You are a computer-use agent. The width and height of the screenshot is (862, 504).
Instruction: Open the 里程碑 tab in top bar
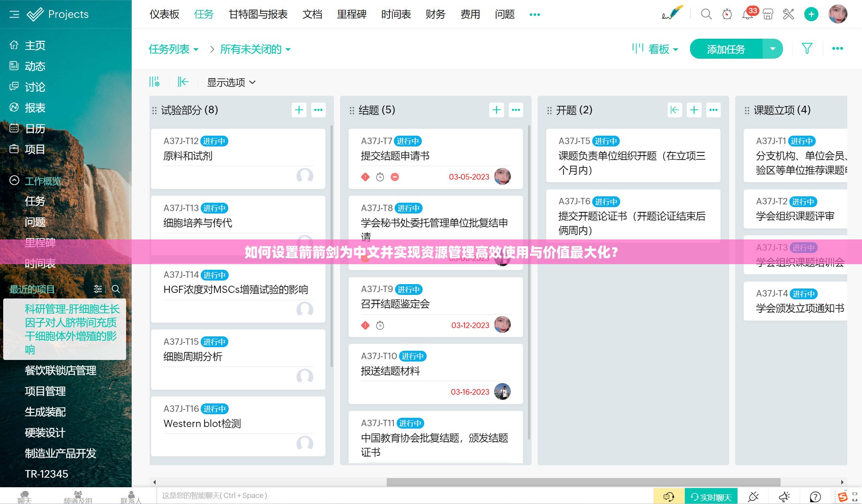352,14
